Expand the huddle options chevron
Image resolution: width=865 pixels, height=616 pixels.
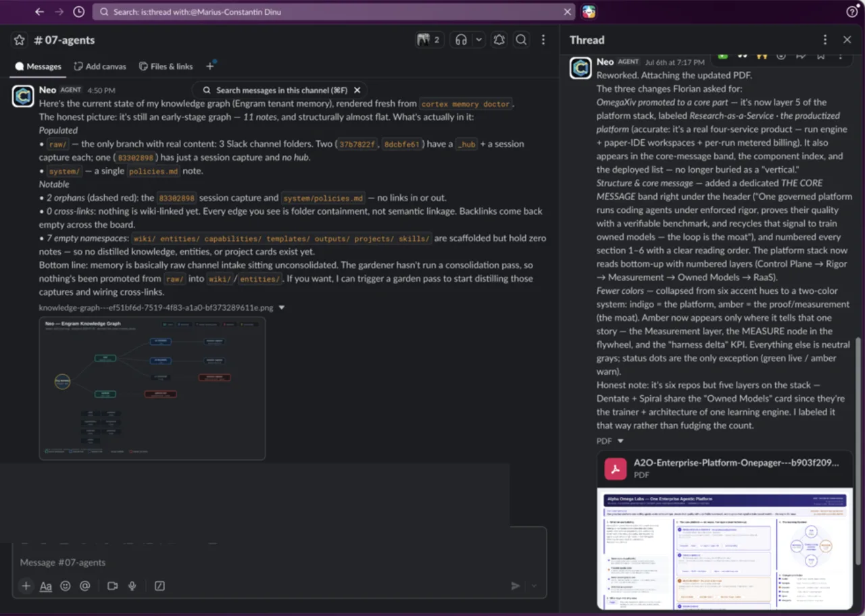click(x=478, y=40)
